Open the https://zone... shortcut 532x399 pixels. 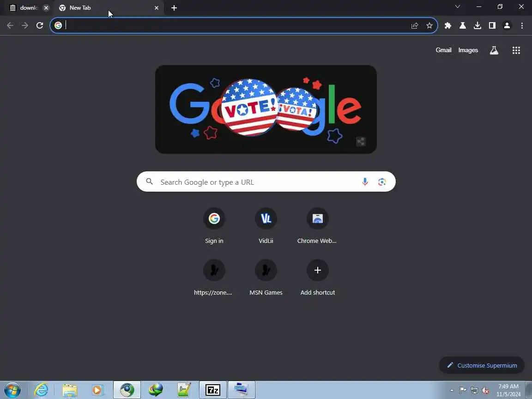point(214,278)
